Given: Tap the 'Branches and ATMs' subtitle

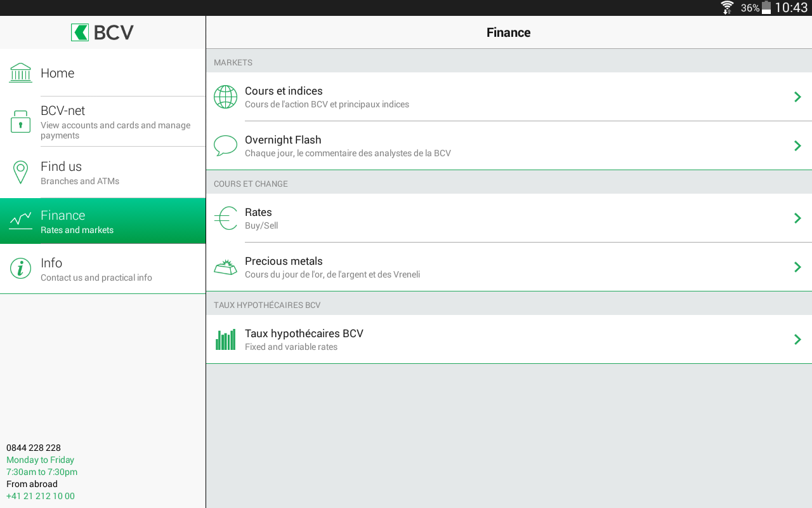Looking at the screenshot, I should click(80, 181).
